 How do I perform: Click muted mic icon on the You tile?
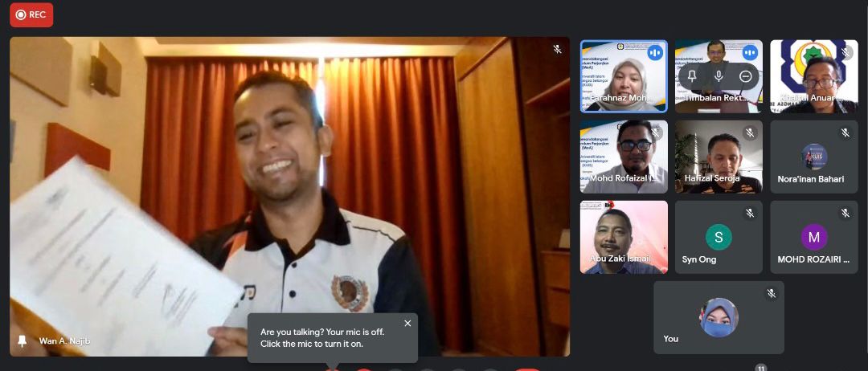pos(772,294)
